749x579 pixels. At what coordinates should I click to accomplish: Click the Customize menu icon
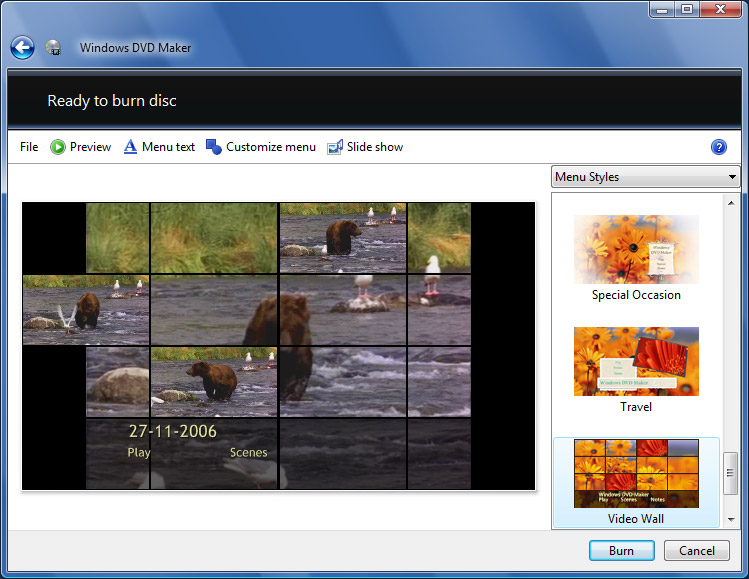[214, 147]
